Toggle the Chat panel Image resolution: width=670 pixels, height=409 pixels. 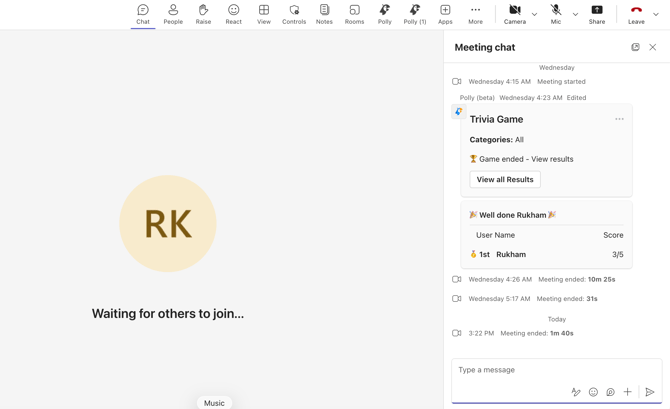pyautogui.click(x=143, y=14)
